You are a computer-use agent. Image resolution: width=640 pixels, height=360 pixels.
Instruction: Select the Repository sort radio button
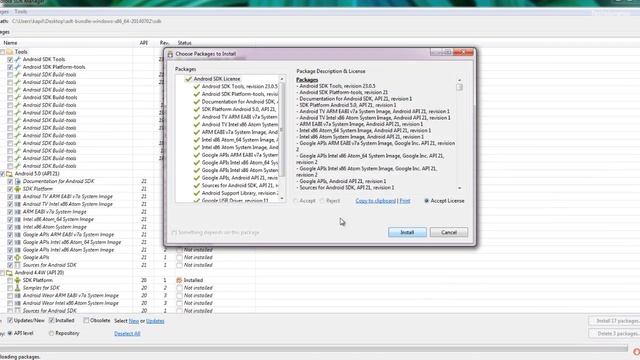(x=51, y=333)
